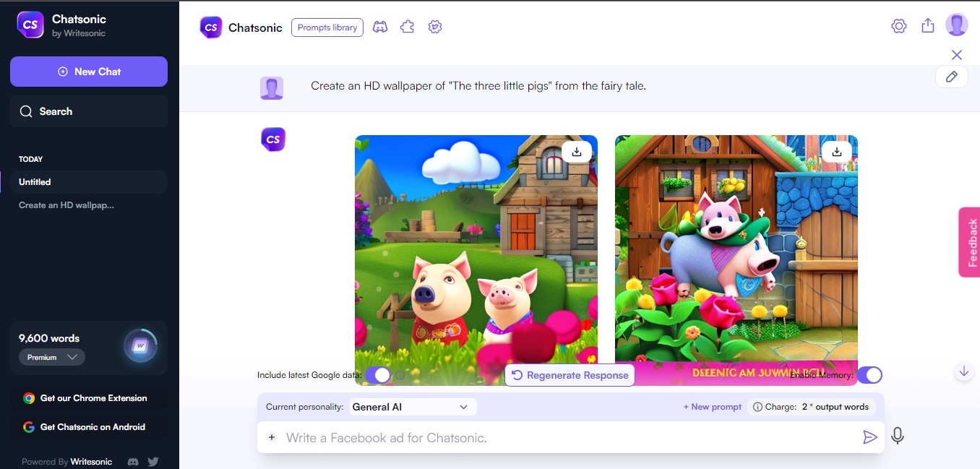Click the CS avatar beside the response

[x=273, y=139]
